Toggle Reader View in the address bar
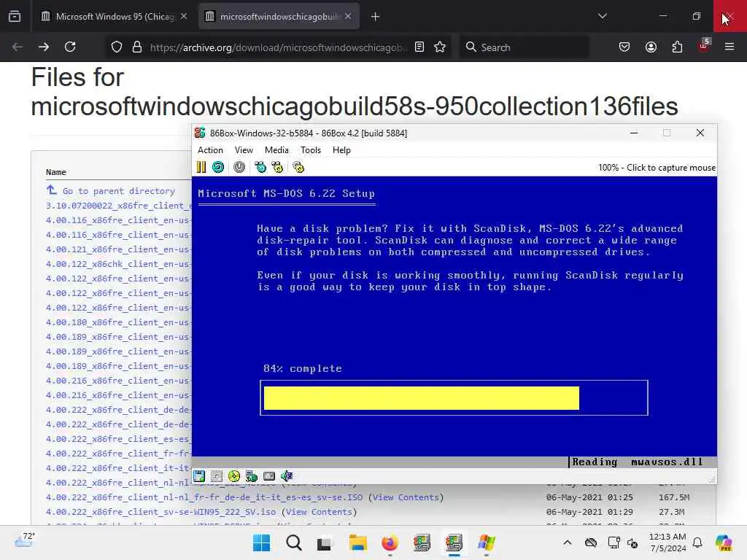This screenshot has height=560, width=747. pos(419,47)
